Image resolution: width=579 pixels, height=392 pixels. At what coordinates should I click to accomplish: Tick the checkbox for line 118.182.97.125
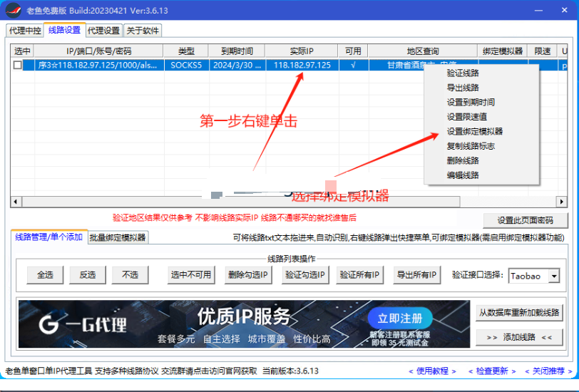17,65
